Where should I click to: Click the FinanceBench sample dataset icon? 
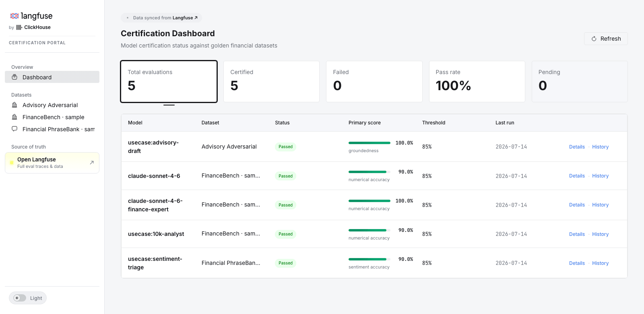pos(14,117)
